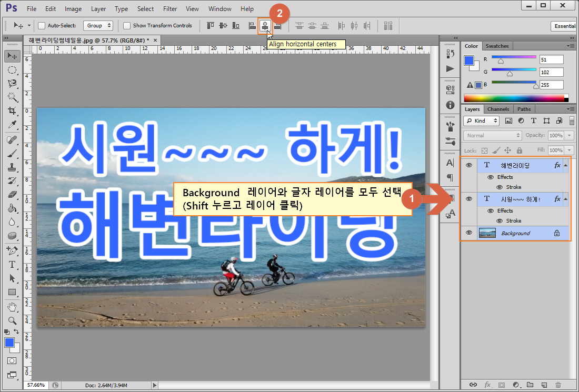579x392 pixels.
Task: Select the Zoom tool
Action: (12, 320)
